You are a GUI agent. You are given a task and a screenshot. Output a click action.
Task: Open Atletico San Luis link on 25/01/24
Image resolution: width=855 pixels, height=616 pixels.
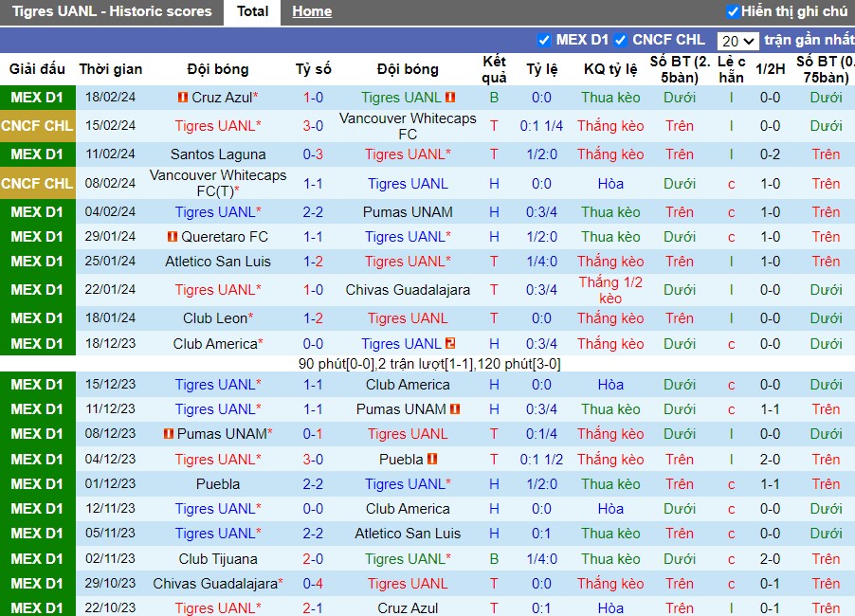point(218,262)
